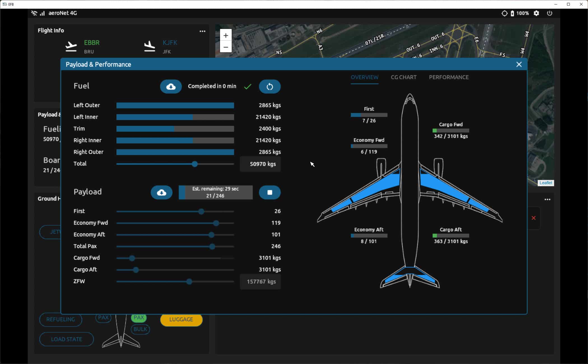Click the LOAD STATE button

(66, 339)
